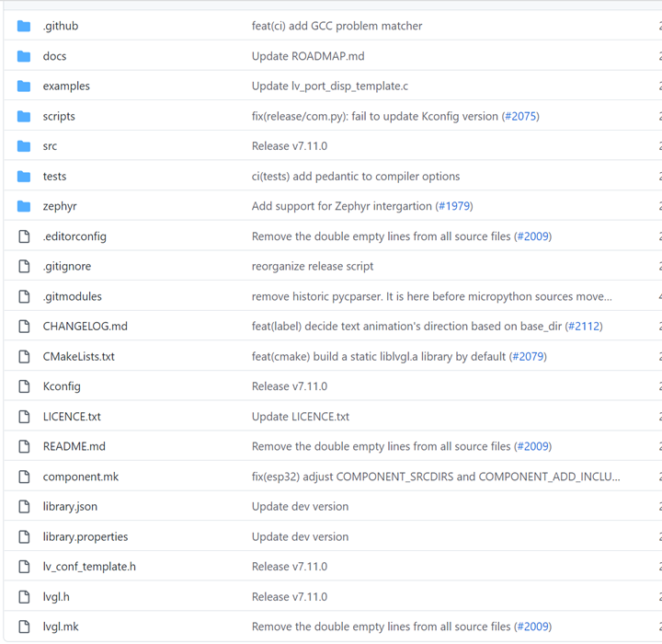The height and width of the screenshot is (644, 662).
Task: Click the file icon beside library.properties
Action: tap(24, 536)
